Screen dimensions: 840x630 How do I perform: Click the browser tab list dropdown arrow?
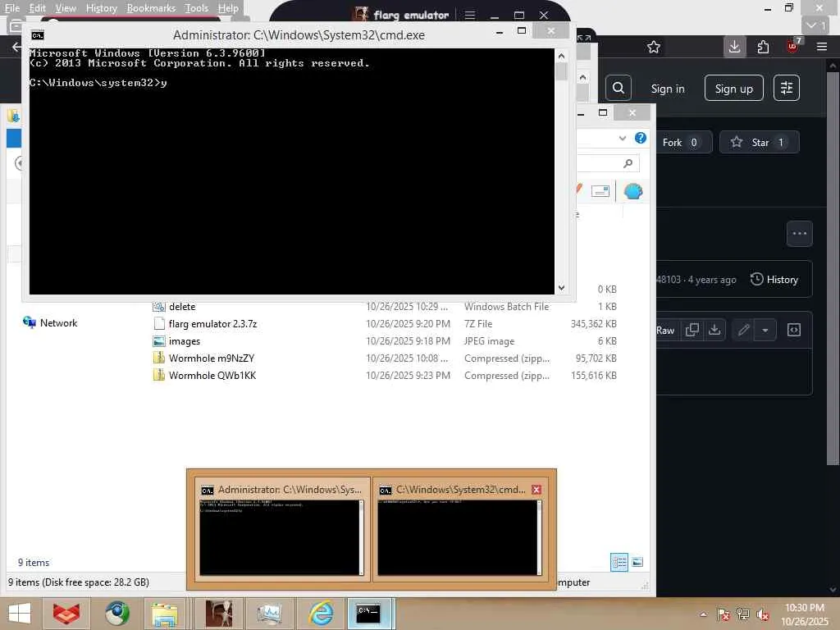(816, 25)
